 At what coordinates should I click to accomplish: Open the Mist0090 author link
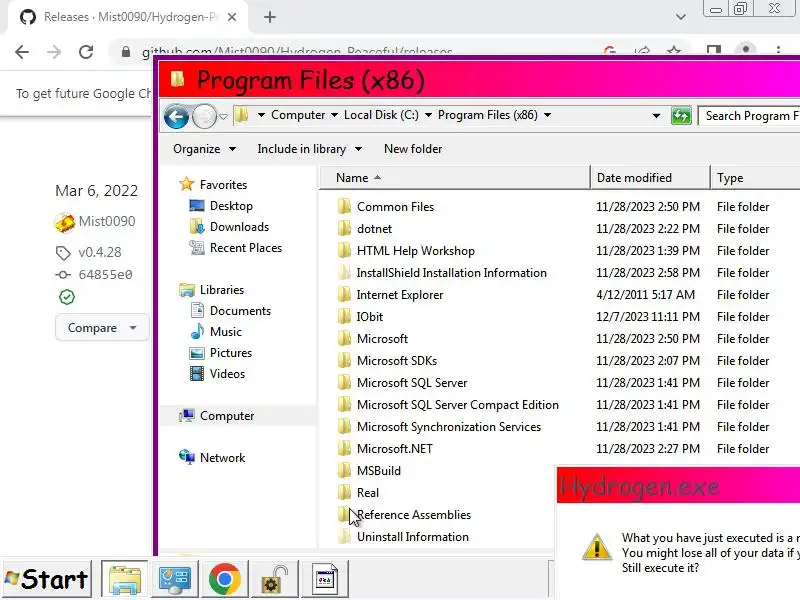tap(107, 221)
